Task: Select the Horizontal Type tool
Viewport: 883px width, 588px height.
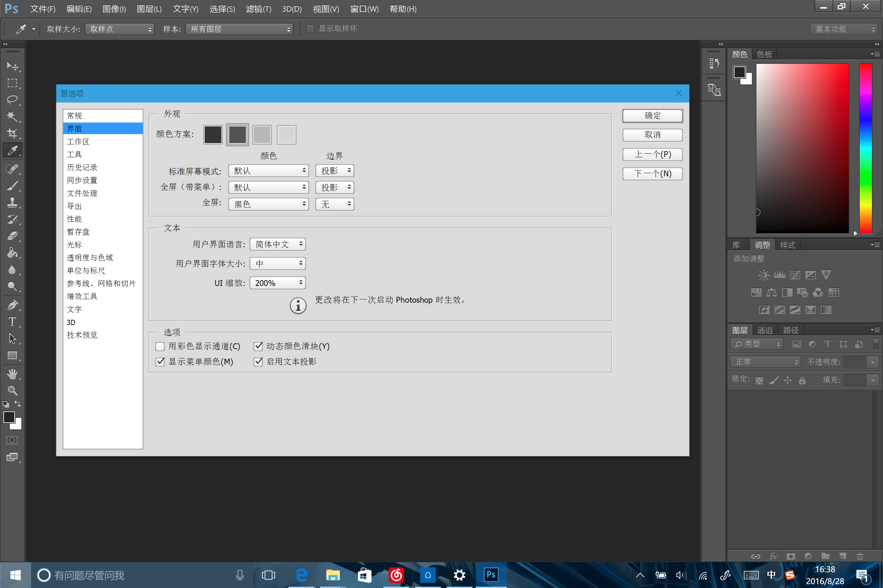Action: tap(12, 322)
